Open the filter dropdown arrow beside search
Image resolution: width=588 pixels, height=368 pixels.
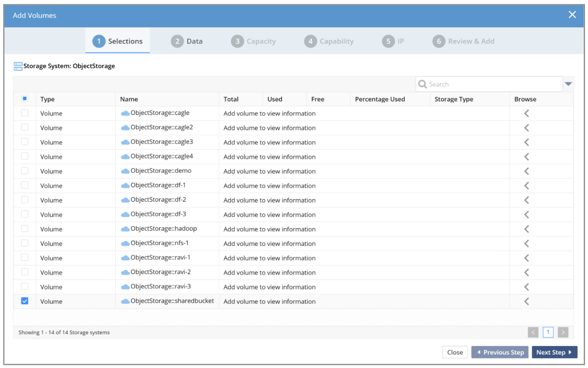click(568, 84)
